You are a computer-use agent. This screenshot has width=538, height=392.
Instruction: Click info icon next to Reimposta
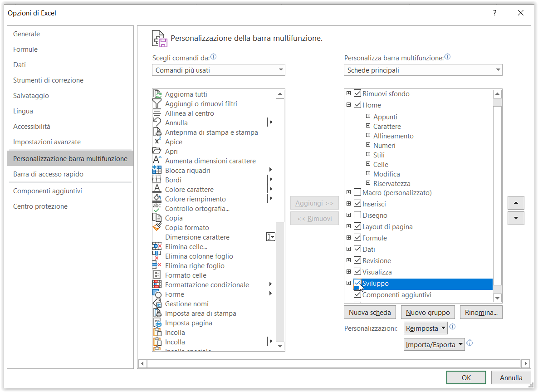click(453, 326)
